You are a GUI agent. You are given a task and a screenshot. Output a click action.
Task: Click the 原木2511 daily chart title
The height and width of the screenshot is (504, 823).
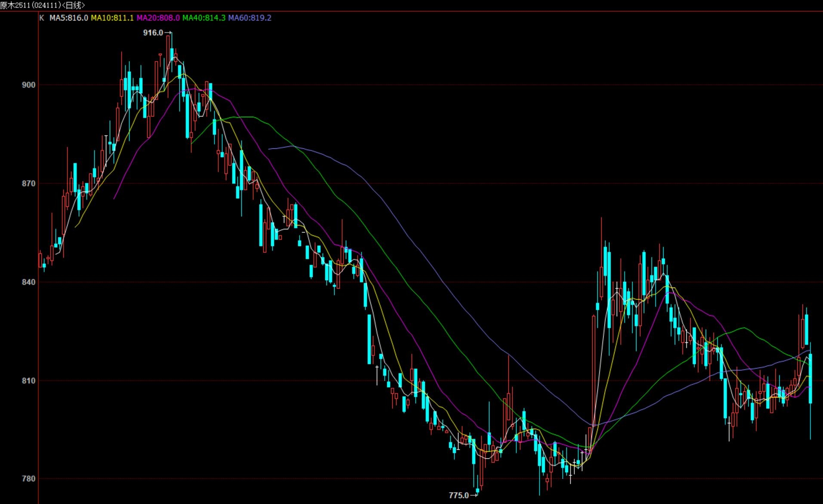point(42,5)
